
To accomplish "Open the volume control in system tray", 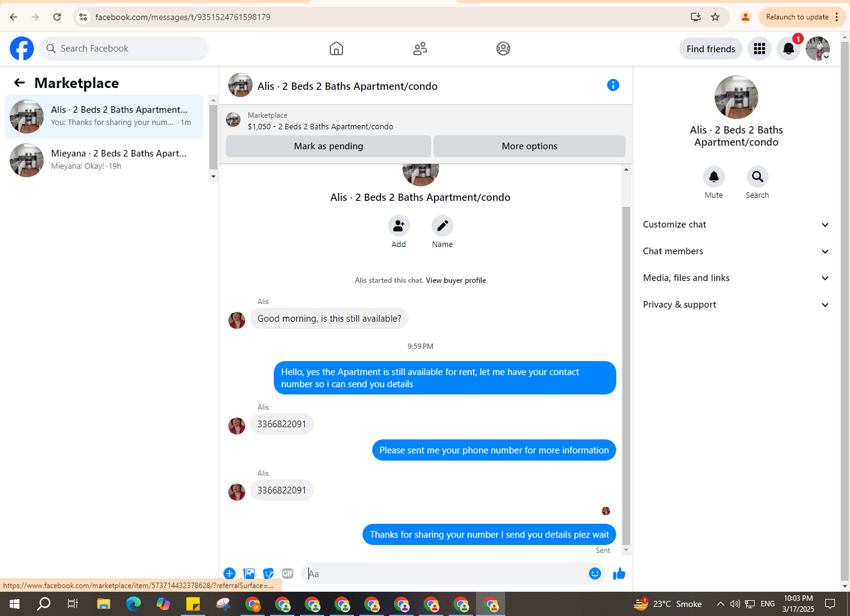I will [x=735, y=604].
